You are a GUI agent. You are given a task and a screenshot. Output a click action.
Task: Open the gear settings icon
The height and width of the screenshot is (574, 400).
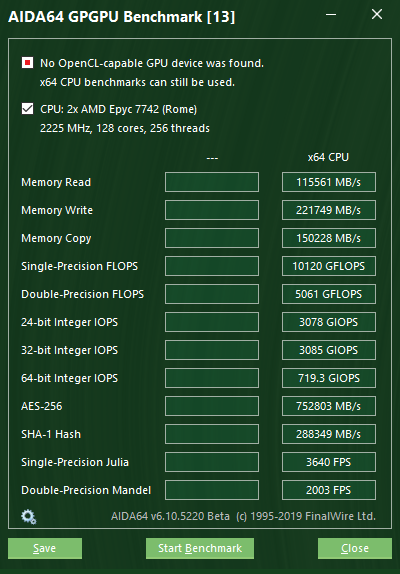click(x=29, y=517)
